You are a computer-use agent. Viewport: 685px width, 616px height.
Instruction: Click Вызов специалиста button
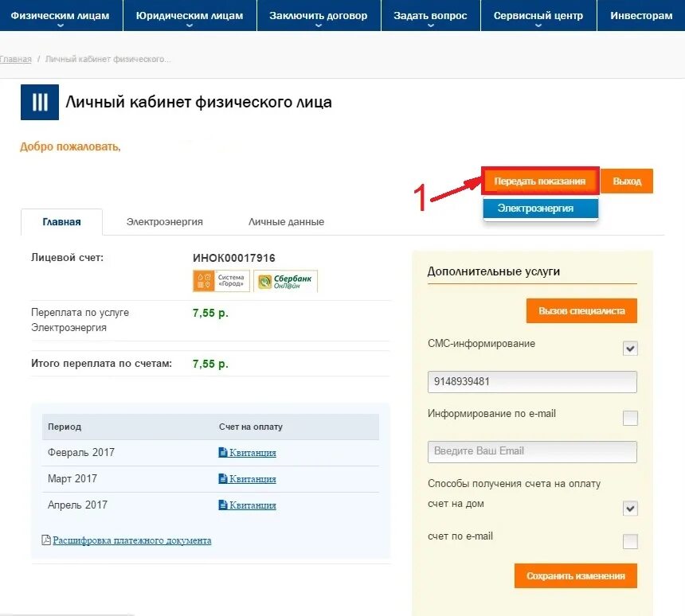click(x=581, y=311)
